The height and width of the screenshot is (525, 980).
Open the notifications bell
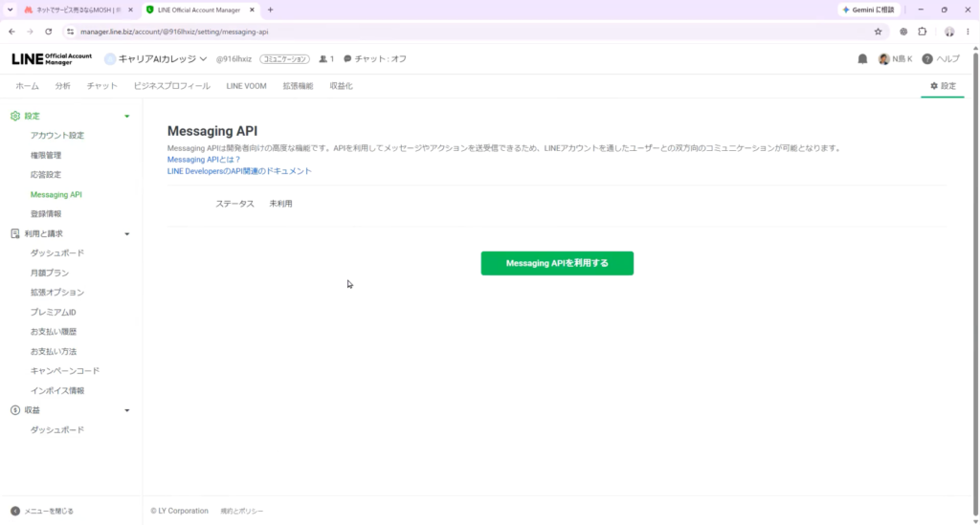click(x=862, y=58)
